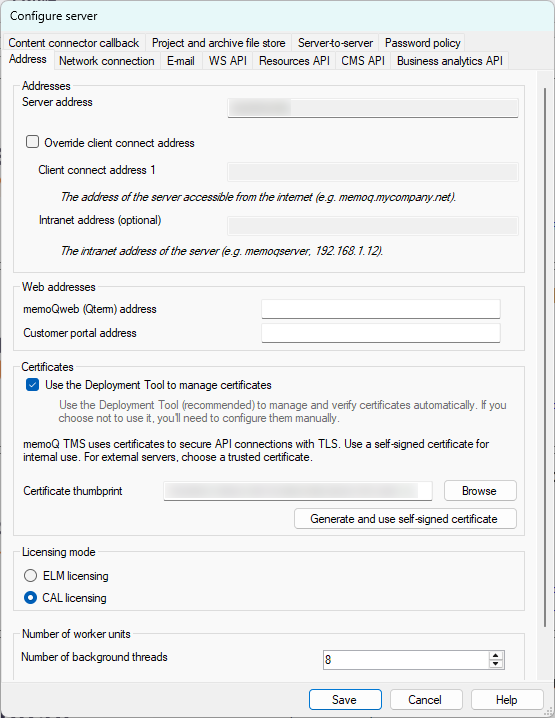Open the Resources API tab

point(294,61)
